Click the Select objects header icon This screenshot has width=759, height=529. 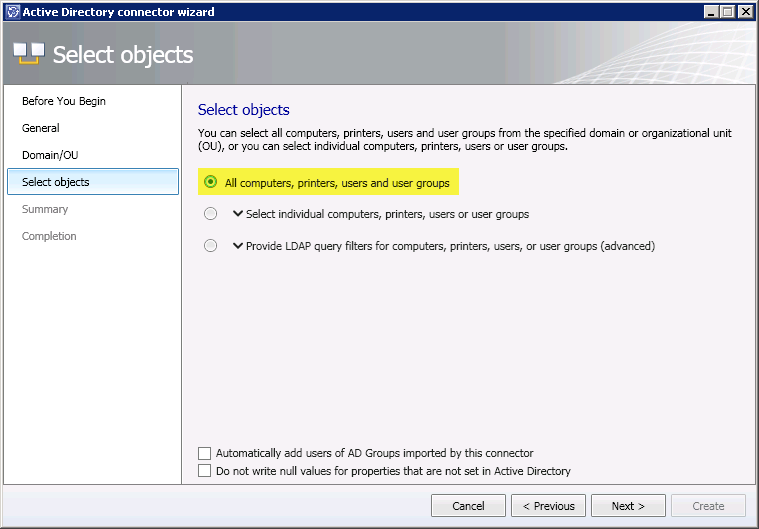[28, 54]
